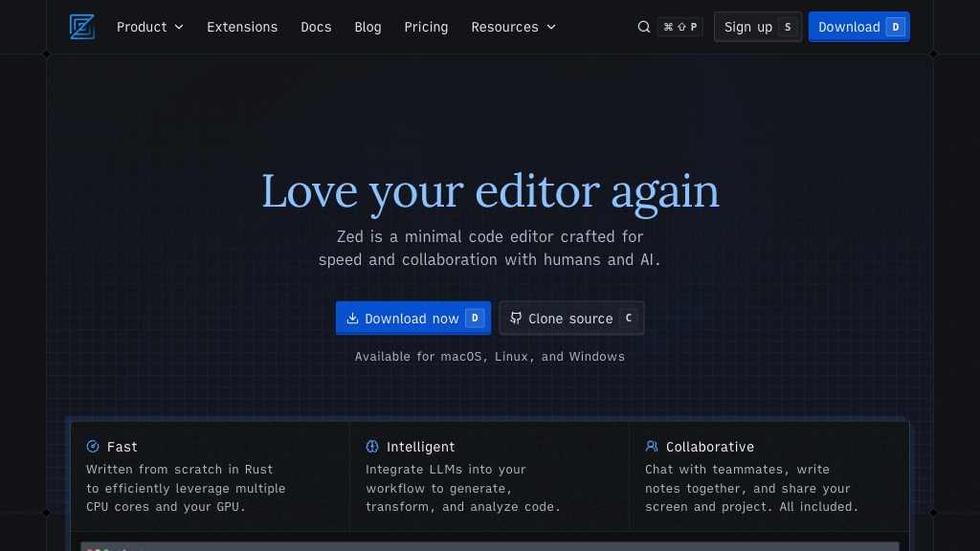The image size is (980, 551).
Task: Click the Sign up button
Action: pos(757,27)
